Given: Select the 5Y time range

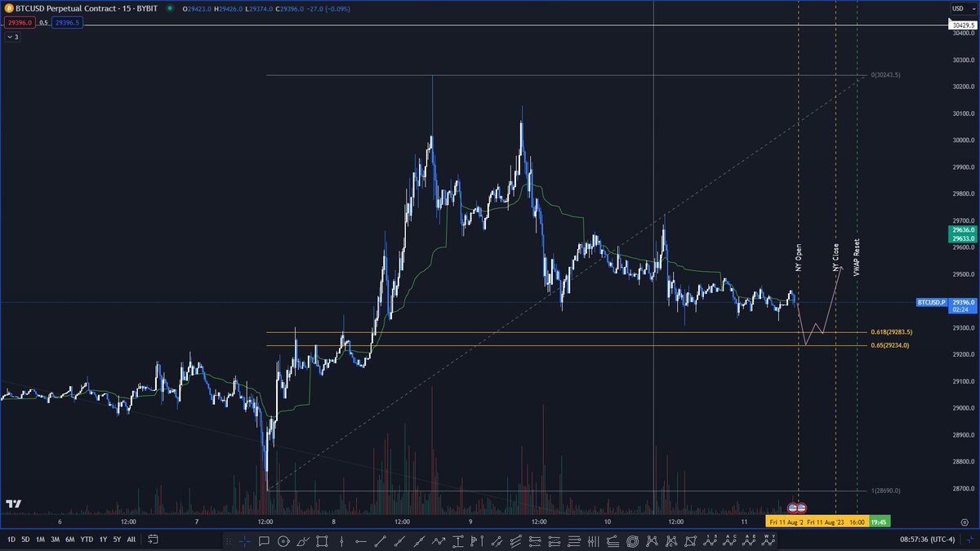Looking at the screenshot, I should point(118,540).
